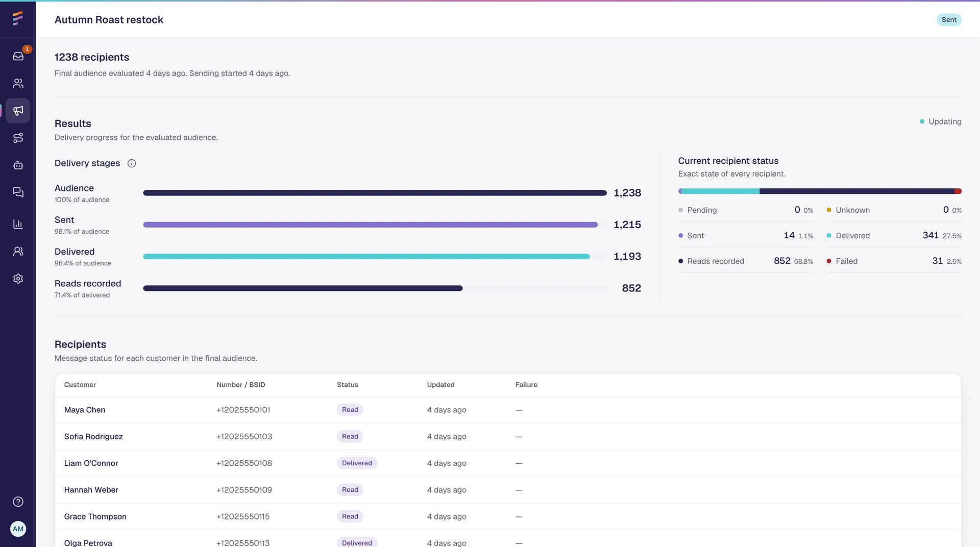
Task: Select the Liam O'Connor recipient row
Action: 508,463
